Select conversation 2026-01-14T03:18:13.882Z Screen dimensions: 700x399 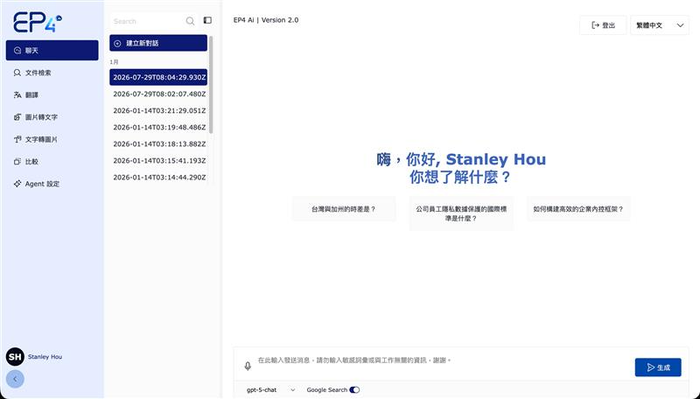pyautogui.click(x=158, y=144)
